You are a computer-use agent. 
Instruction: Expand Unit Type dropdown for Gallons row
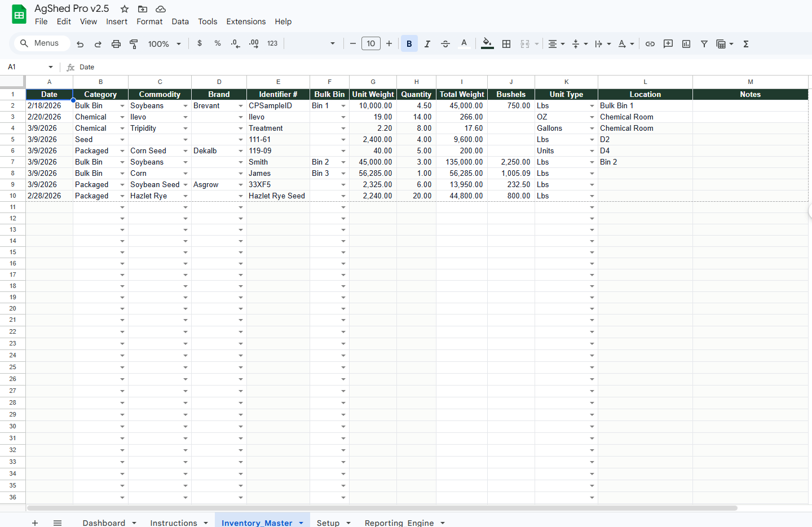pyautogui.click(x=592, y=129)
